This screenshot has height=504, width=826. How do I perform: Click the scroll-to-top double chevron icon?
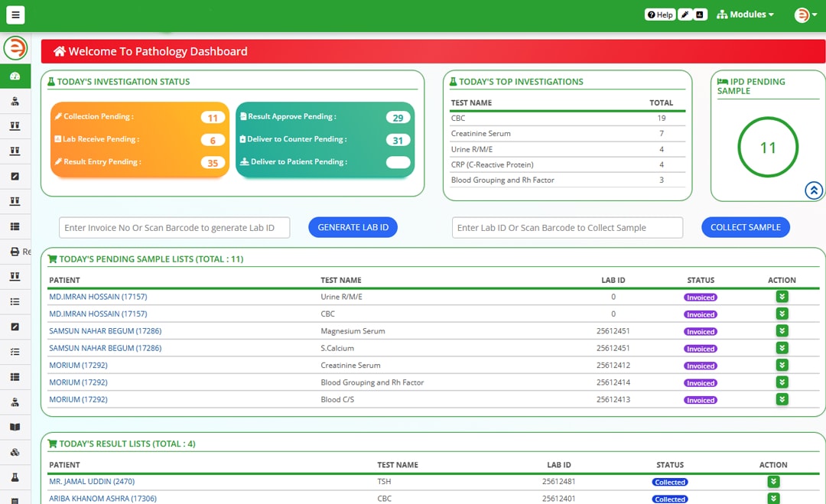coord(813,190)
